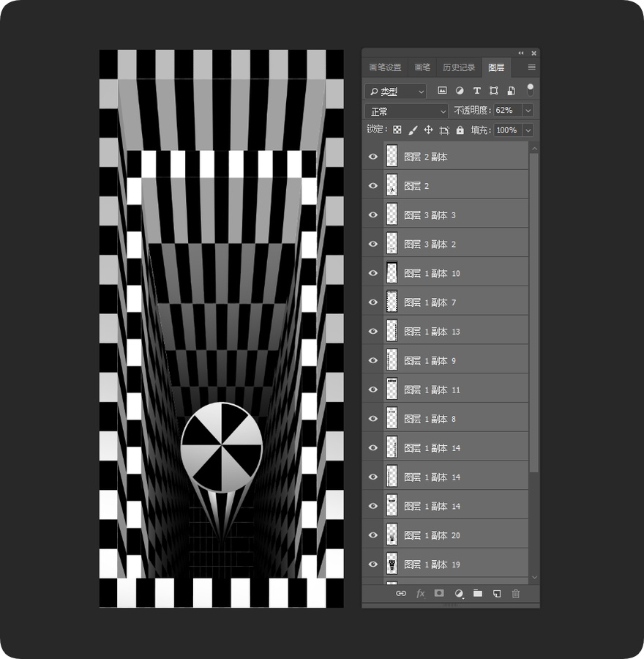The width and height of the screenshot is (644, 659).
Task: Click the link layers chain icon
Action: point(401,593)
